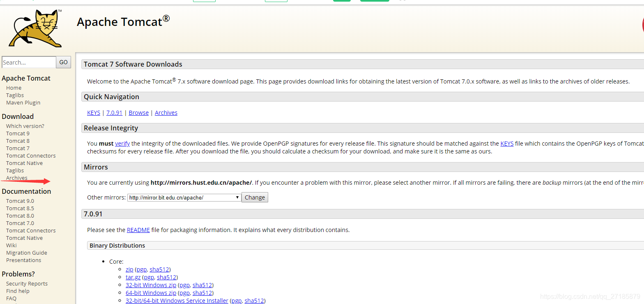This screenshot has width=644, height=304.
Task: Open Taglibs link under Apache Tomcat
Action: 15,95
